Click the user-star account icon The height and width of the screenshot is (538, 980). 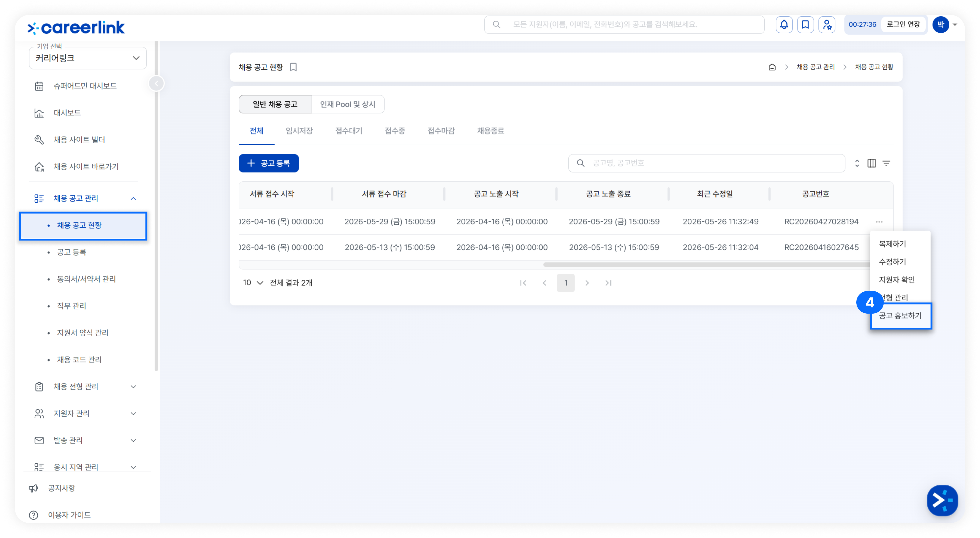[827, 25]
